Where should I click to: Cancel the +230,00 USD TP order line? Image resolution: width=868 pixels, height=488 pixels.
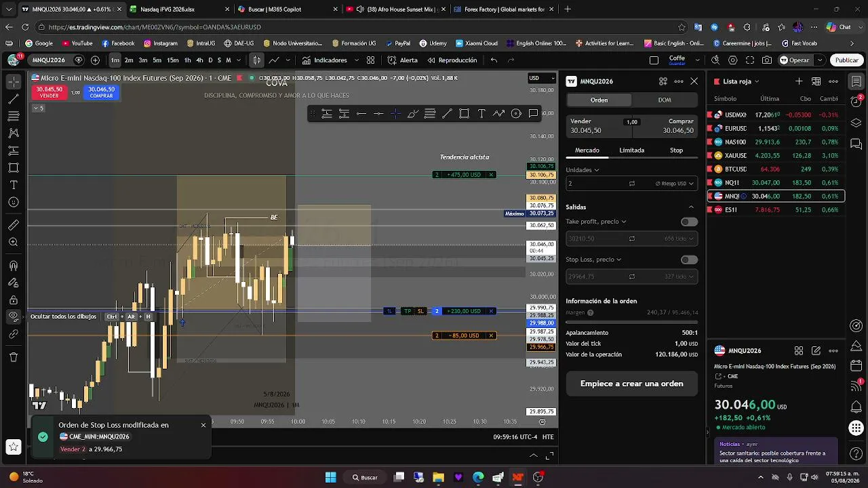coord(491,311)
